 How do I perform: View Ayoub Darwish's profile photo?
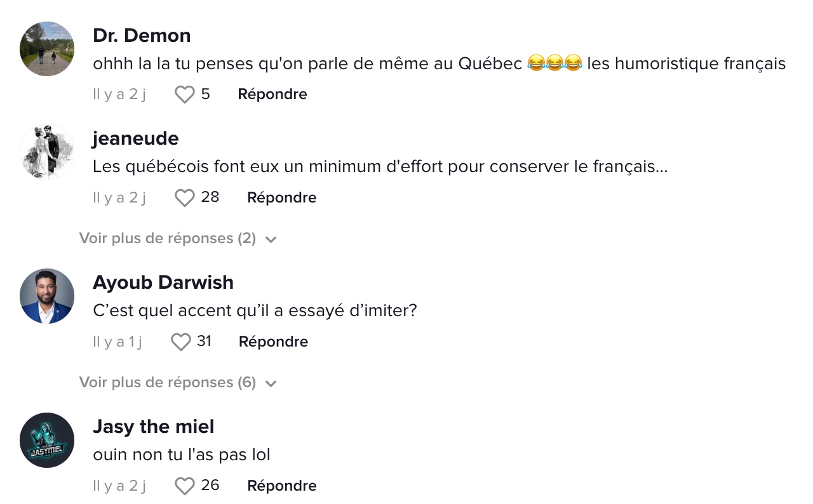click(47, 296)
